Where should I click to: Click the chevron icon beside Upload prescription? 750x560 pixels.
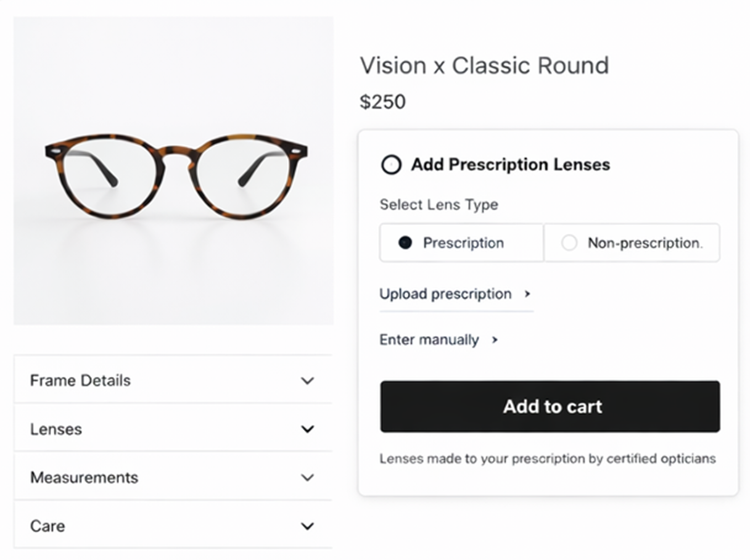click(x=528, y=295)
